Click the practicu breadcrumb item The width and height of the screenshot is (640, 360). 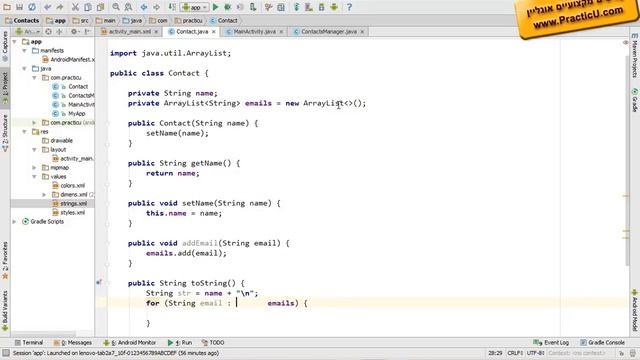[188, 20]
